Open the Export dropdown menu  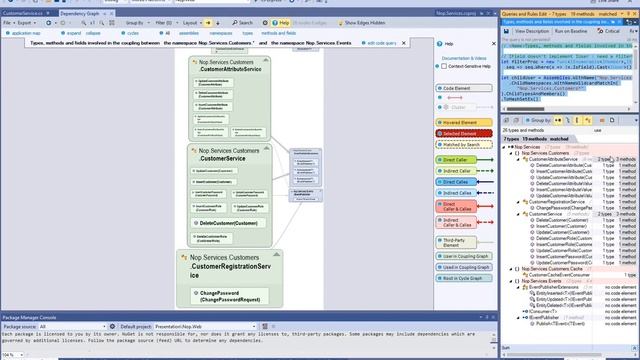coord(27,23)
